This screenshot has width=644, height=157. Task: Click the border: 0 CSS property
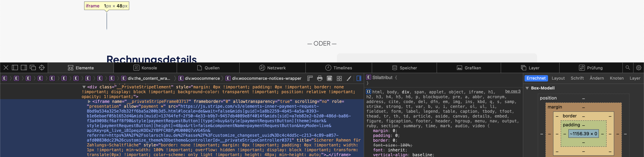tap(385, 140)
